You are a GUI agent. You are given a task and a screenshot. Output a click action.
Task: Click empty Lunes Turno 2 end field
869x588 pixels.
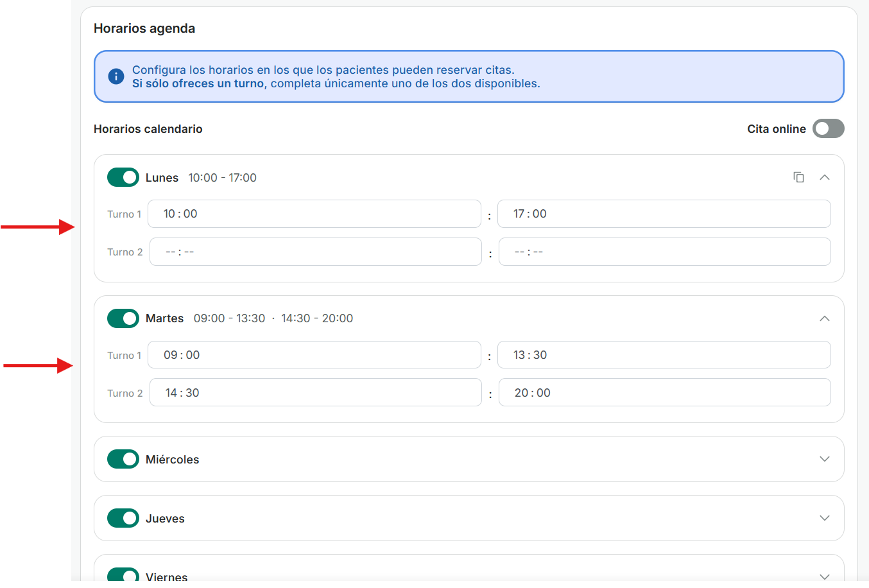[664, 252]
